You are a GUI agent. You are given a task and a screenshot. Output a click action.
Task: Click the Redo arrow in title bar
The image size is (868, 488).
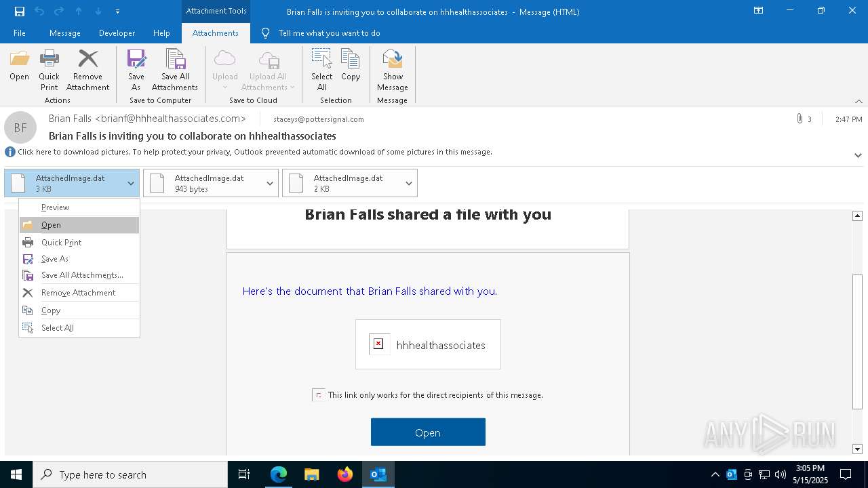[59, 11]
